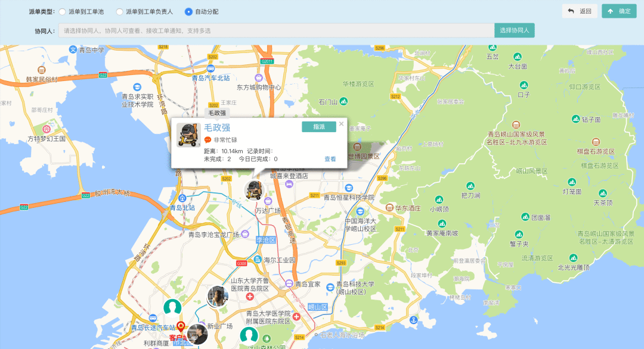Select the photo avatar marker beside 新业广场
644x349 pixels.
click(197, 334)
